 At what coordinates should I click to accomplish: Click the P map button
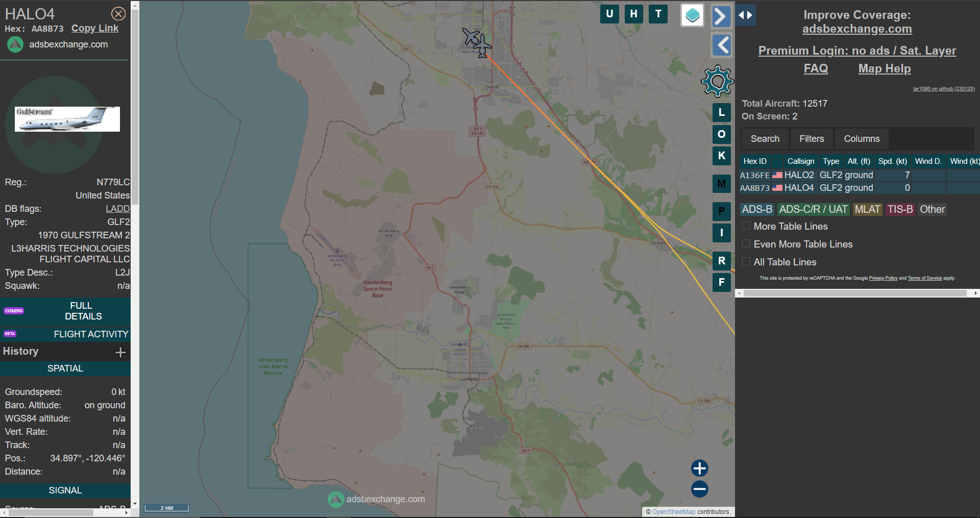pos(722,211)
